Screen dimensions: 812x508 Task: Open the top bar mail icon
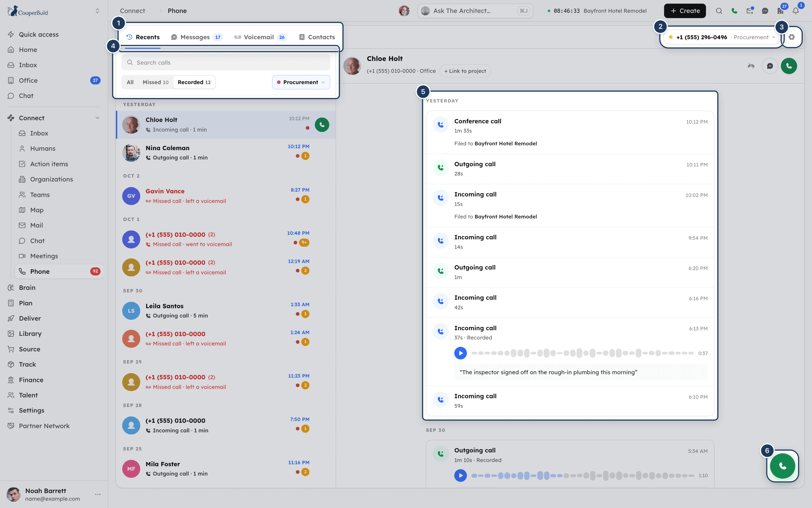(x=750, y=11)
